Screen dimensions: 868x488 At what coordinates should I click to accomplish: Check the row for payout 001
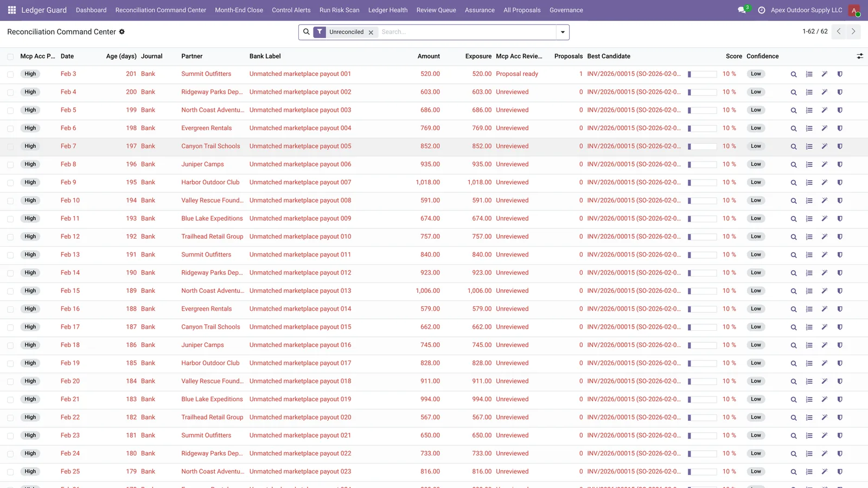[10, 74]
